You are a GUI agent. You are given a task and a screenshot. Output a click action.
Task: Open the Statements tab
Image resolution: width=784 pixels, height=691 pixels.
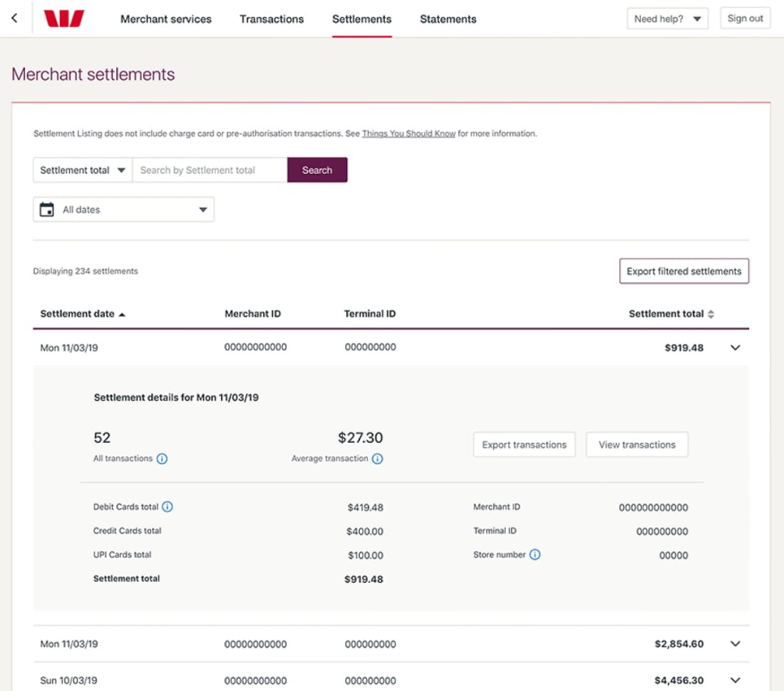pyautogui.click(x=448, y=19)
